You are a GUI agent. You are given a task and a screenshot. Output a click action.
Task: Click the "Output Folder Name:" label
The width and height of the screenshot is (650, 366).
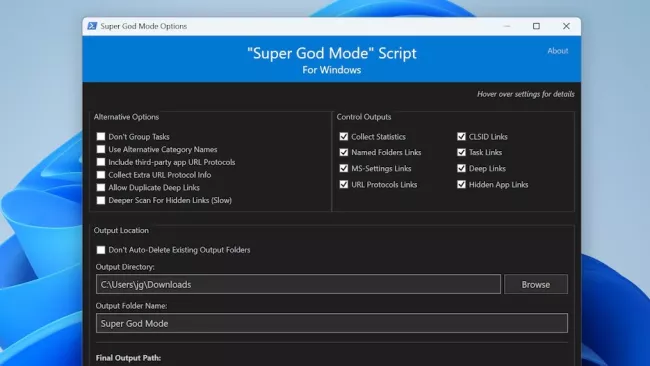pos(131,306)
